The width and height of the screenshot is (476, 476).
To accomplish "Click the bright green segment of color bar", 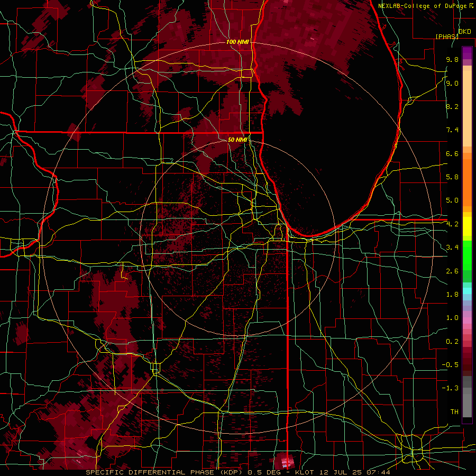I will pos(467,255).
